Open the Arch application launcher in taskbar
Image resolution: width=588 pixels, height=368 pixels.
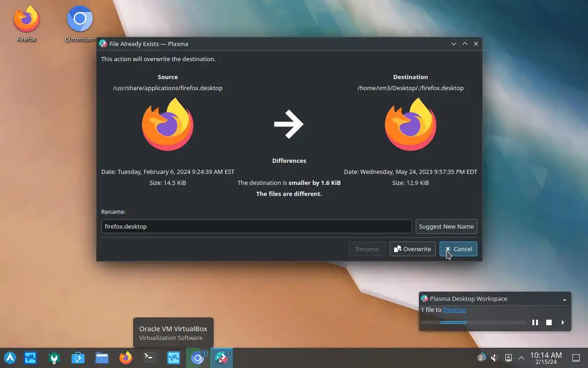tap(10, 358)
